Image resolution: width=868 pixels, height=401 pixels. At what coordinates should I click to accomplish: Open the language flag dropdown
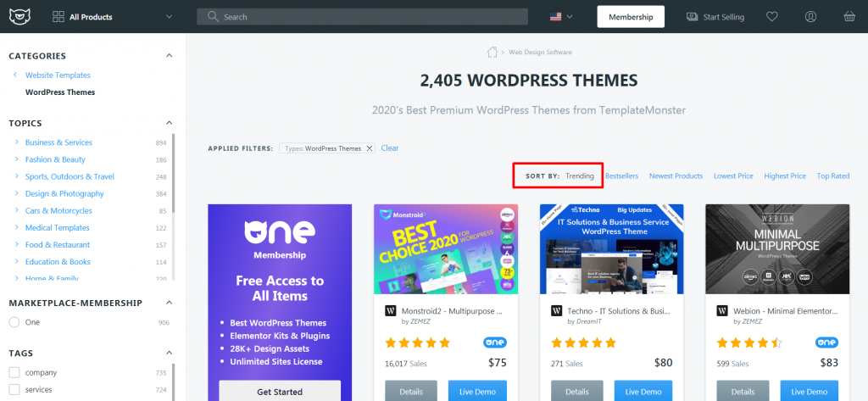pyautogui.click(x=561, y=16)
